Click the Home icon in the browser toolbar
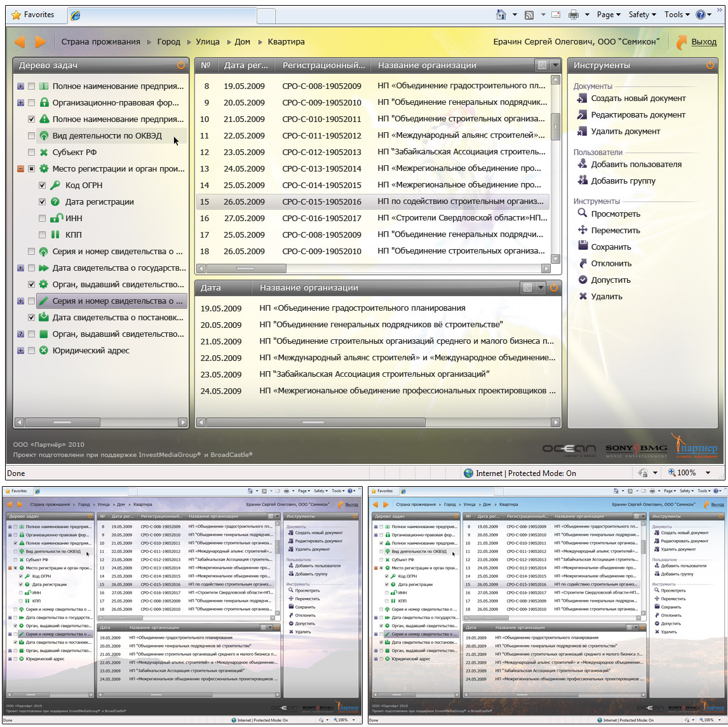 pyautogui.click(x=501, y=15)
